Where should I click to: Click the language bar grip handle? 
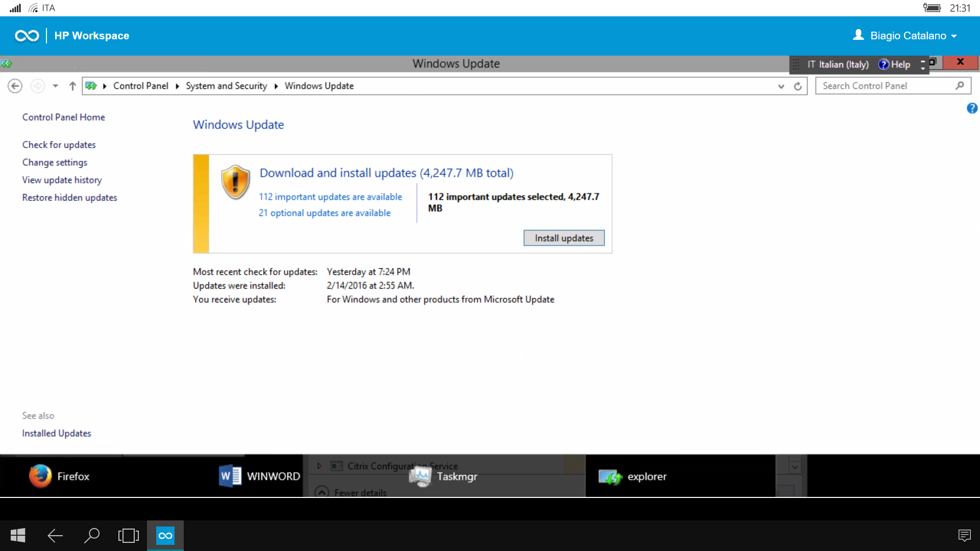[x=795, y=64]
